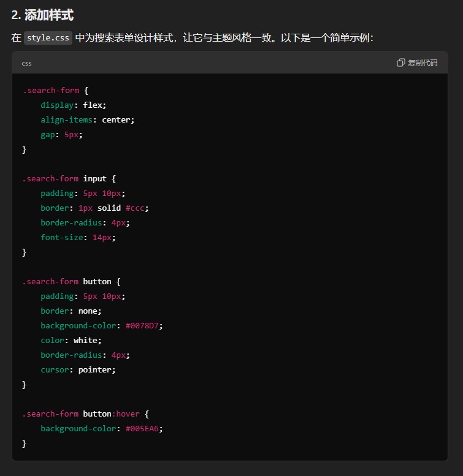Click the color value #0078D7
463x476 pixels.
coord(142,326)
